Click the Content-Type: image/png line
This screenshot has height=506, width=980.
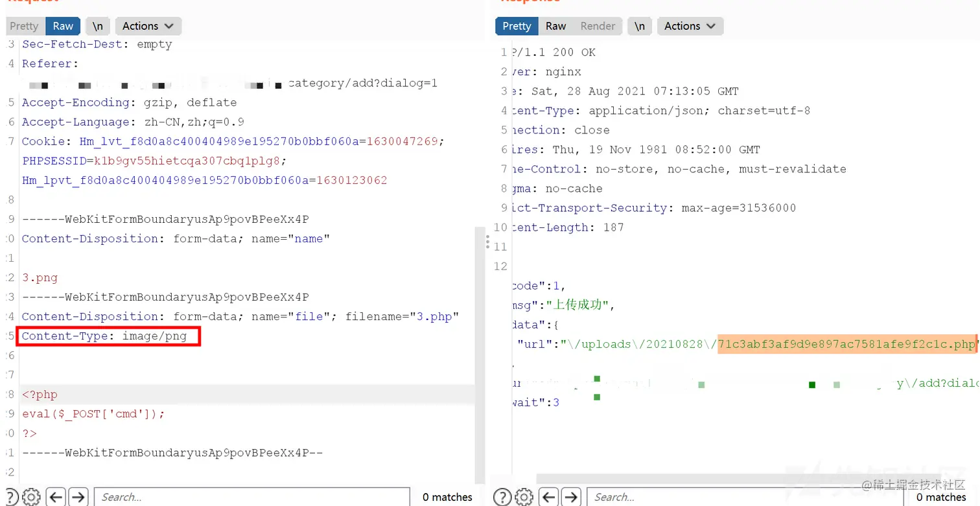(104, 336)
